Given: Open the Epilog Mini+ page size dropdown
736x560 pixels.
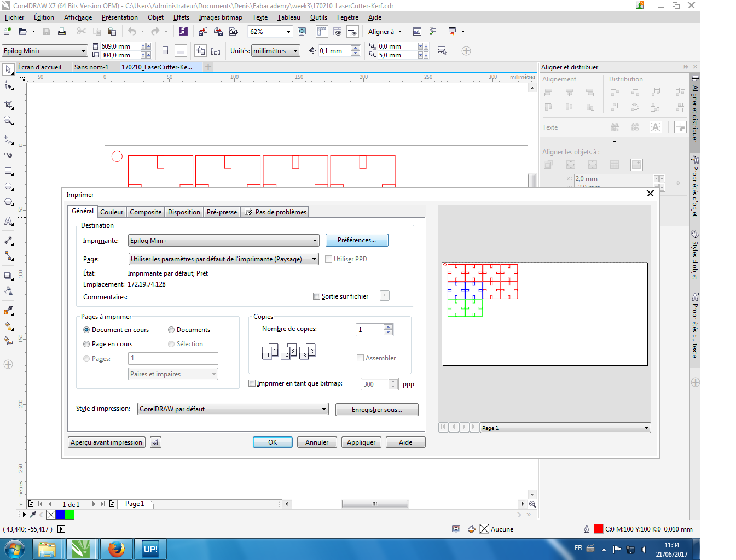Looking at the screenshot, I should [x=44, y=51].
